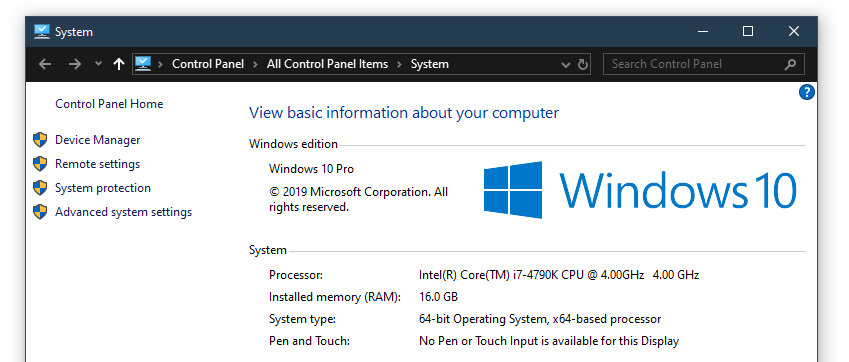Refresh the System page
849x362 pixels.
pyautogui.click(x=583, y=64)
